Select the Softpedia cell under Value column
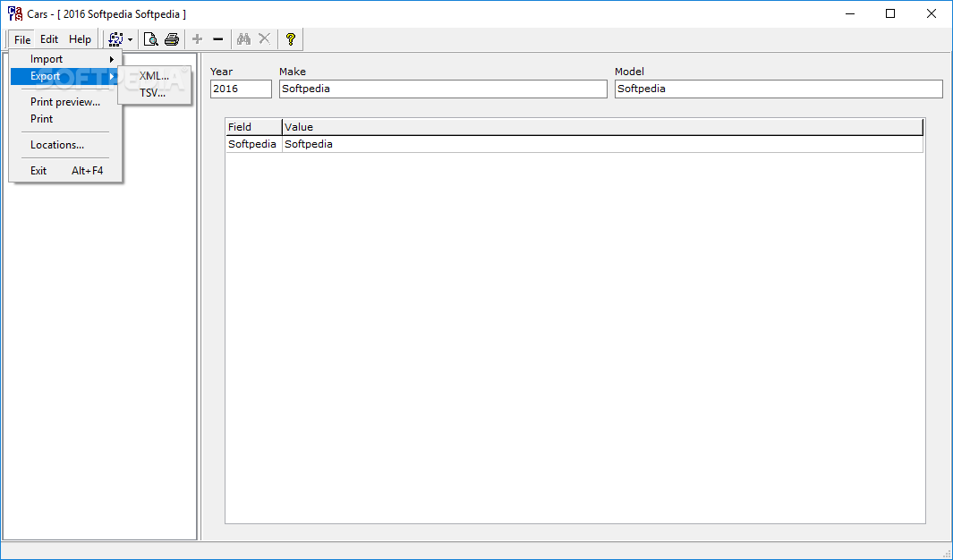Image resolution: width=953 pixels, height=560 pixels. click(x=602, y=144)
